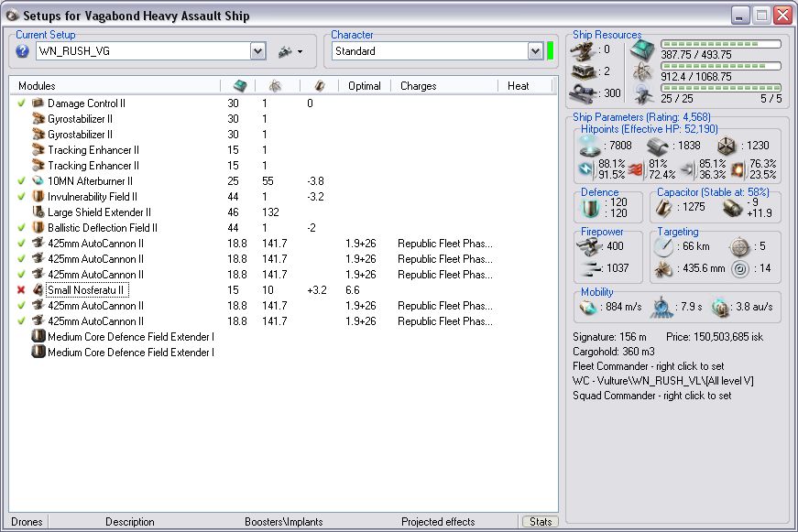Screen dimensions: 798x532
Task: Toggle the red X on Small Nosferatu II
Action: [22, 290]
